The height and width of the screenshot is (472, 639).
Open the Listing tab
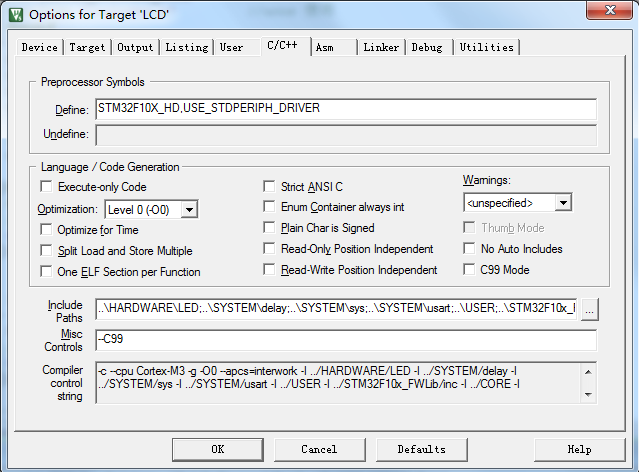pos(187,47)
